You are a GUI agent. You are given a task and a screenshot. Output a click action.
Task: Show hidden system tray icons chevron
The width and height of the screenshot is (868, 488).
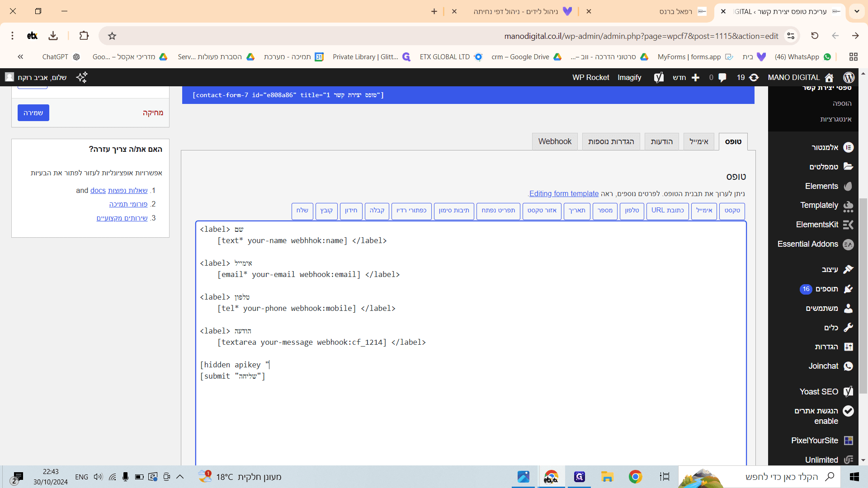(x=180, y=477)
